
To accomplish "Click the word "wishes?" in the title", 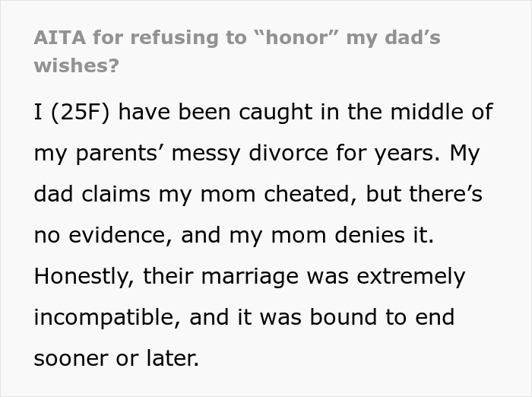I will pyautogui.click(x=77, y=65).
